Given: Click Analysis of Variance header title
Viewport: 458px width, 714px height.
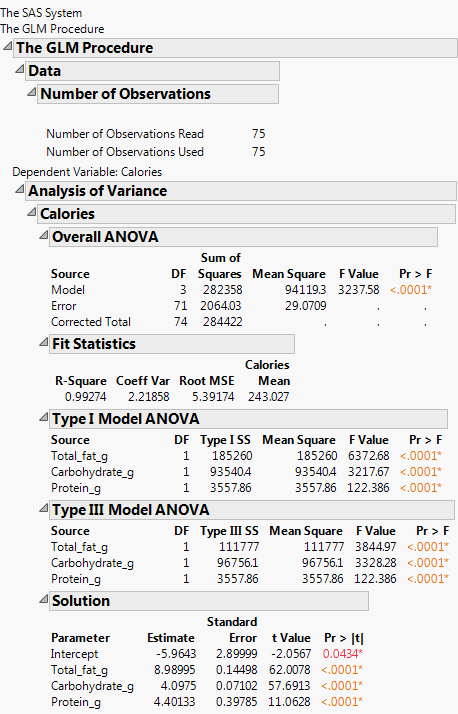Looking at the screenshot, I should pyautogui.click(x=97, y=191).
